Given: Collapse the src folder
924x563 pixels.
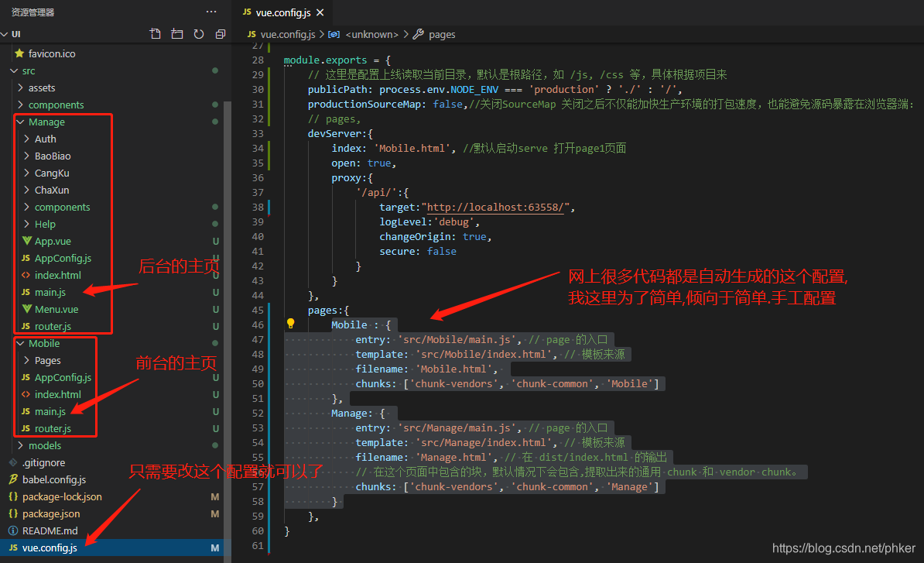Looking at the screenshot, I should point(29,70).
